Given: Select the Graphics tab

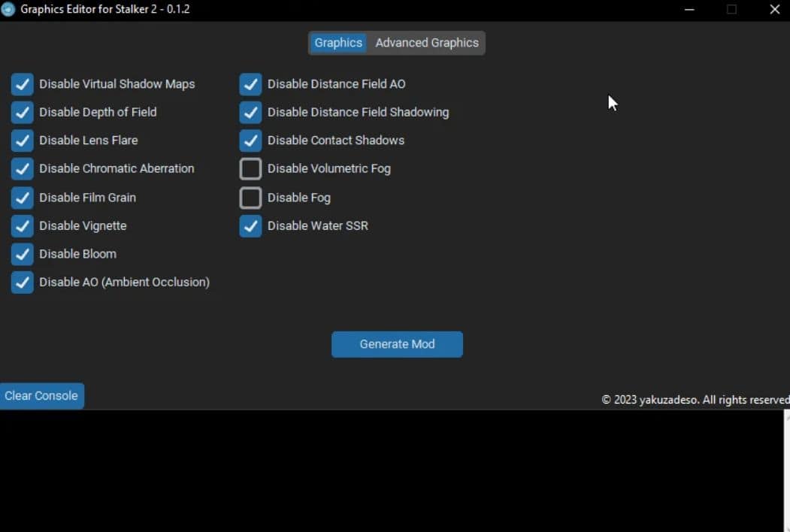Looking at the screenshot, I should point(338,43).
